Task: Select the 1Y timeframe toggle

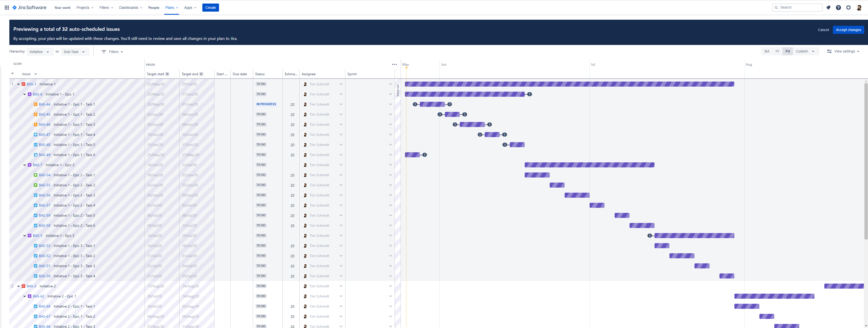Action: click(x=777, y=52)
